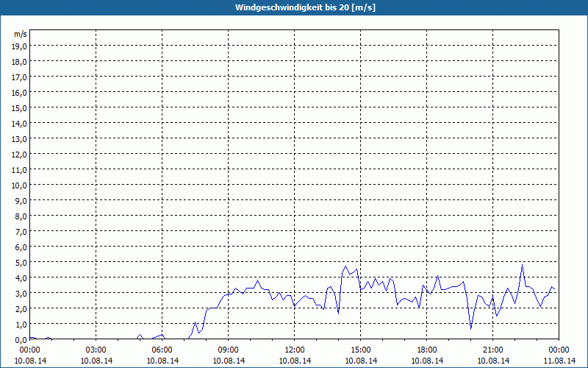Screen dimensions: 588x368
Task: Select the 14,0 y-axis value
Action: (19, 123)
